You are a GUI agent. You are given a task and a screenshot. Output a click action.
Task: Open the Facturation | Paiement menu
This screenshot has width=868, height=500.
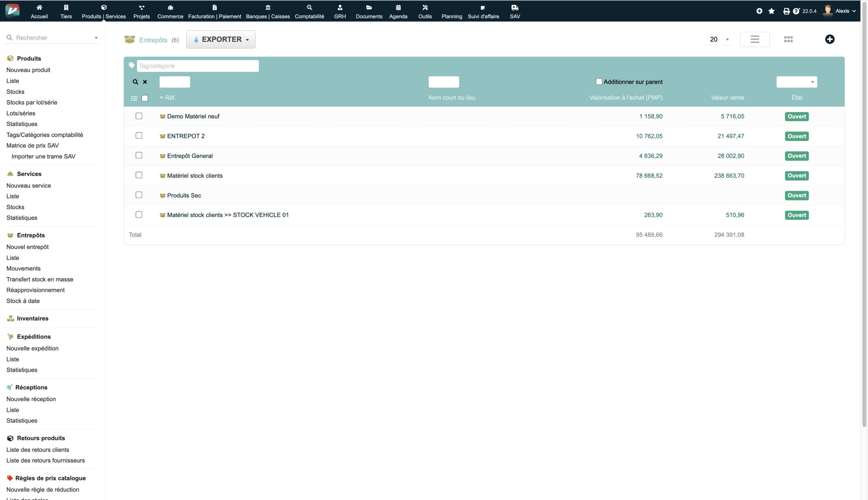point(214,11)
